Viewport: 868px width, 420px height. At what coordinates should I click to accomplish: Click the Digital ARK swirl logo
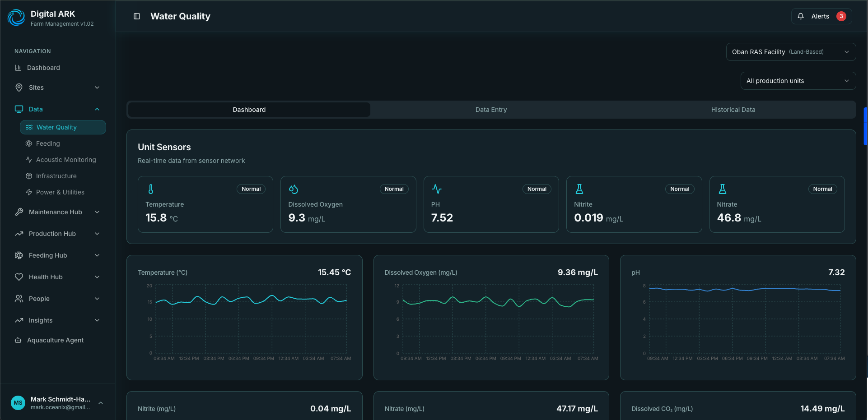(16, 18)
